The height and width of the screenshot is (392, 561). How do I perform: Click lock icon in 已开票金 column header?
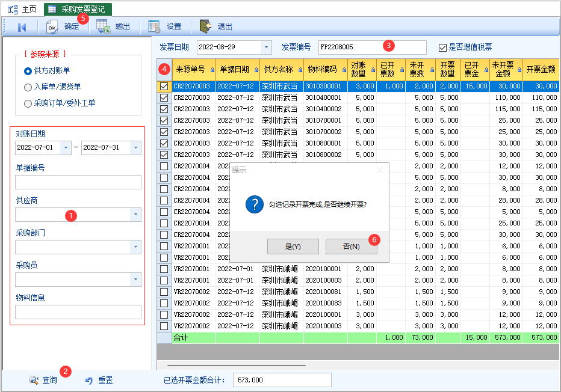tap(486, 70)
